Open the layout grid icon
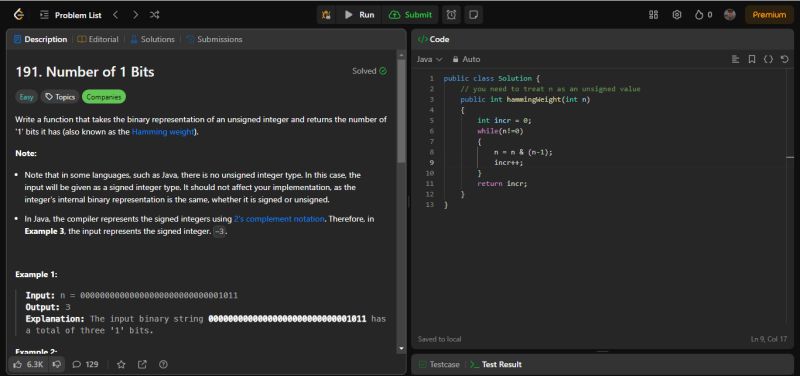Viewport: 800px width, 376px height. (x=653, y=15)
